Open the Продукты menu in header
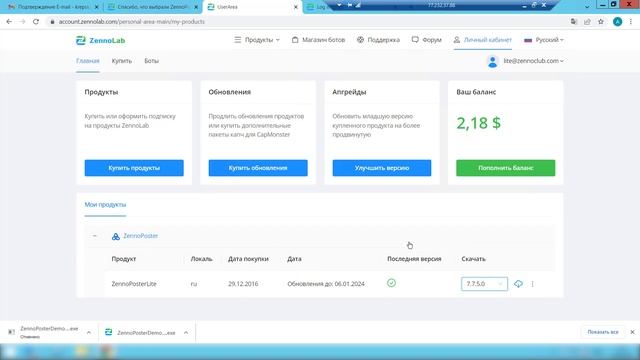The width and height of the screenshot is (640, 360). (x=257, y=40)
